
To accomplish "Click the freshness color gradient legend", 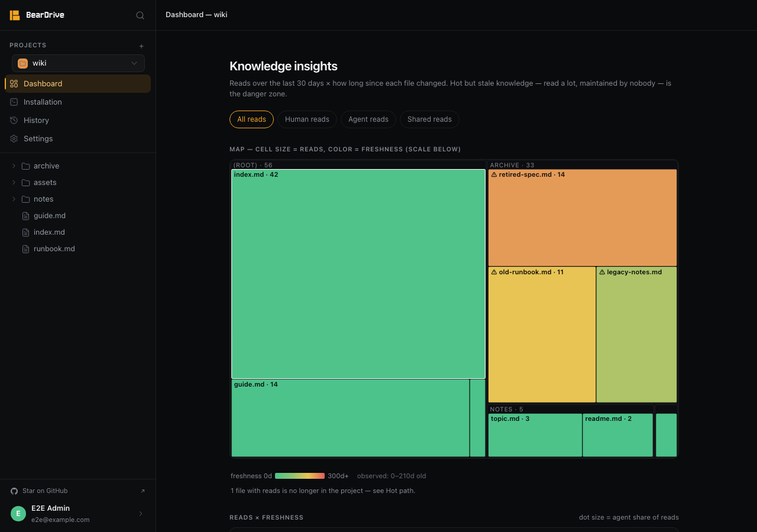I will click(x=300, y=476).
